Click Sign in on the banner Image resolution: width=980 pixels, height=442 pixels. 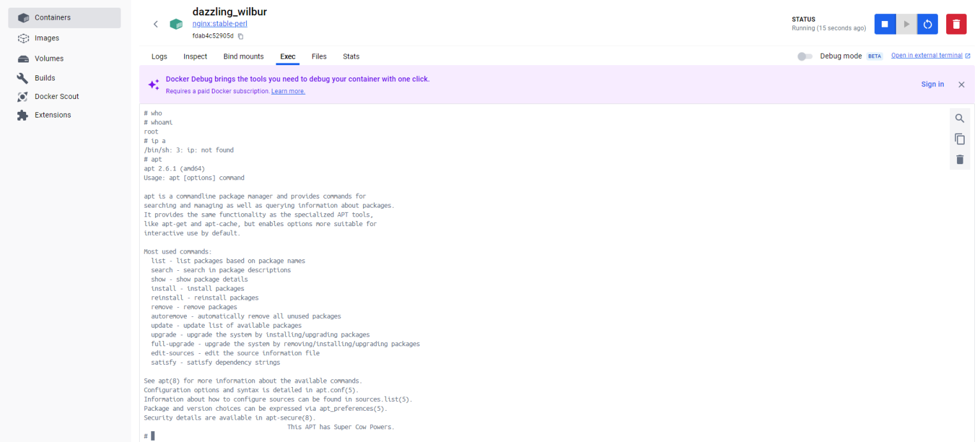932,84
